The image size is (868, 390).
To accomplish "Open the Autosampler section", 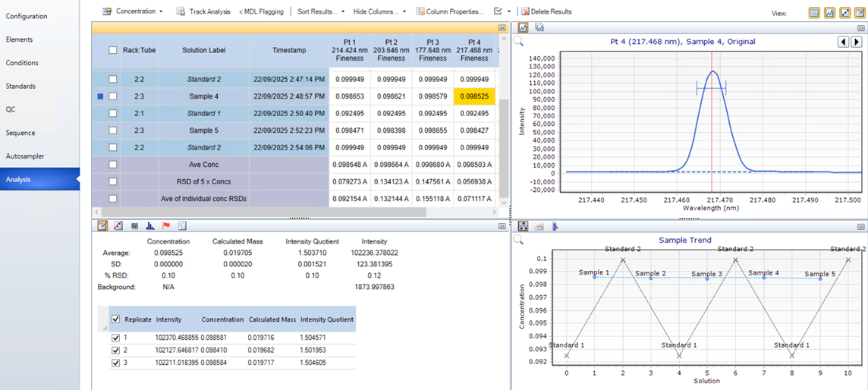I will tap(25, 156).
